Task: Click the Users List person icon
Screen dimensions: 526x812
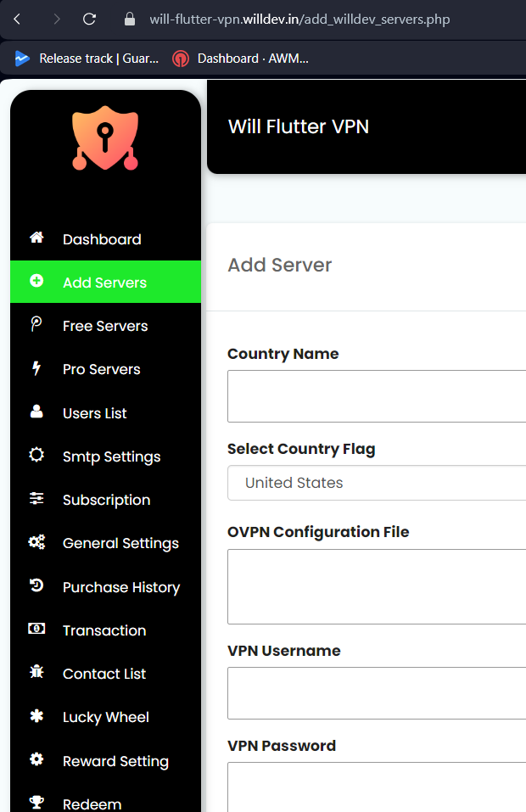Action: (36, 412)
